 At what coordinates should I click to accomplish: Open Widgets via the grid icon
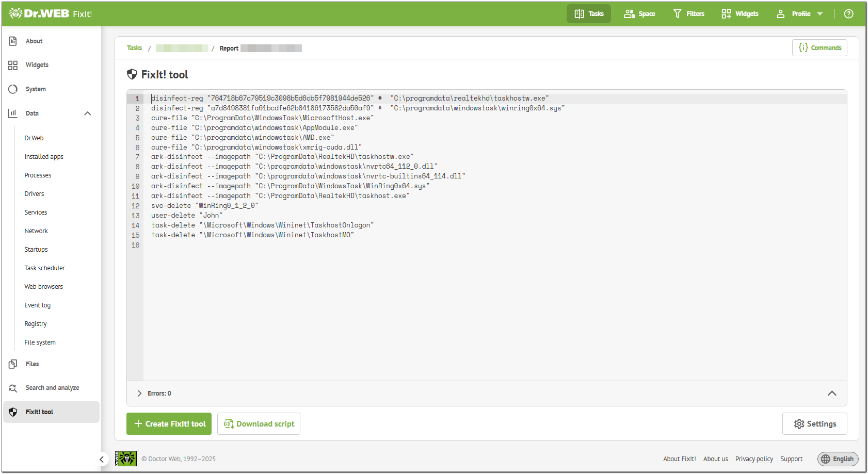[x=726, y=13]
